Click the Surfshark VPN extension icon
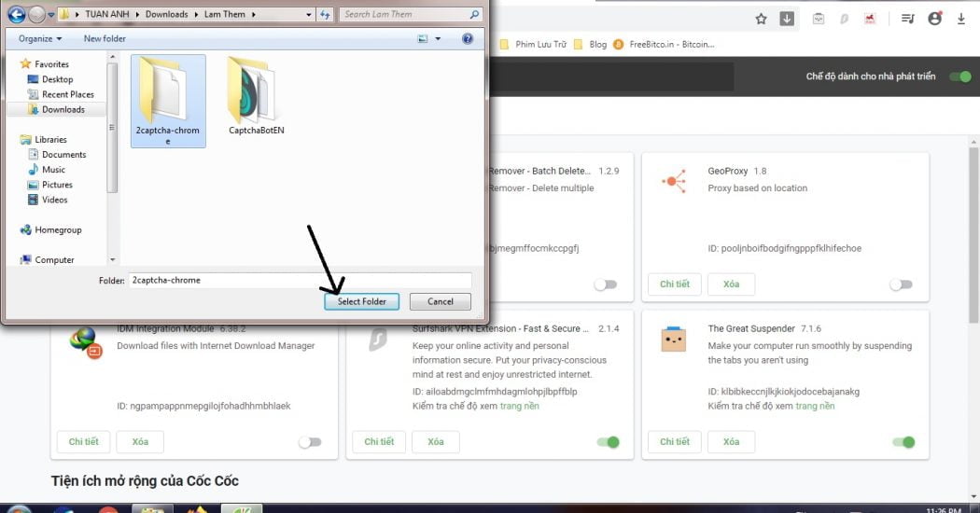The width and height of the screenshot is (980, 513). [378, 340]
